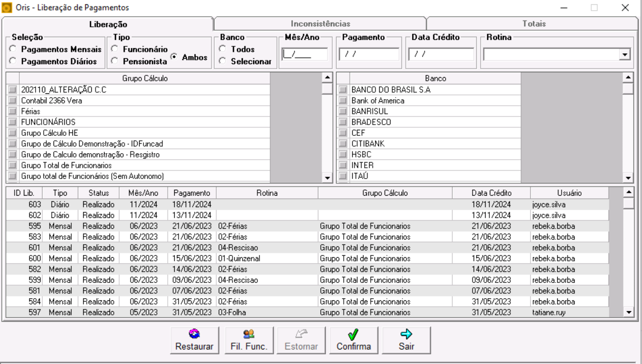This screenshot has width=642, height=364.
Task: Click Grupo total de Funcionários (Sem Autonomo)
Action: pyautogui.click(x=139, y=176)
